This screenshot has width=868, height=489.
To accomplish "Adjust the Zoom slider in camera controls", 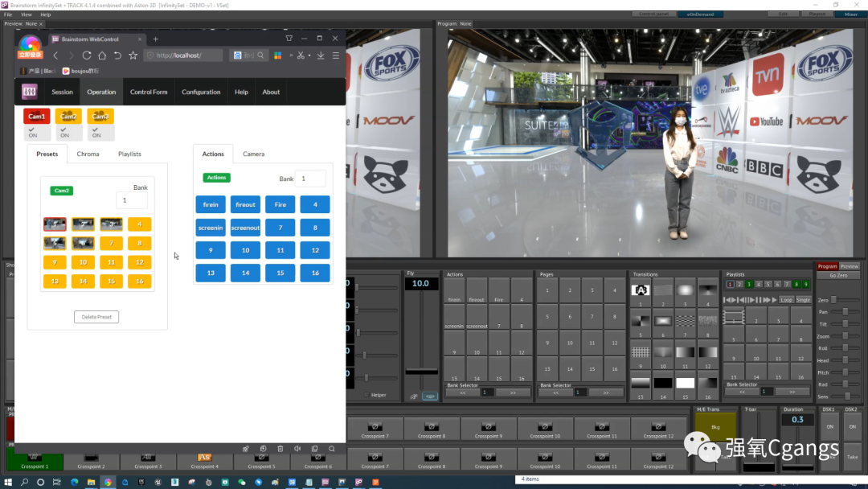I will tap(846, 336).
